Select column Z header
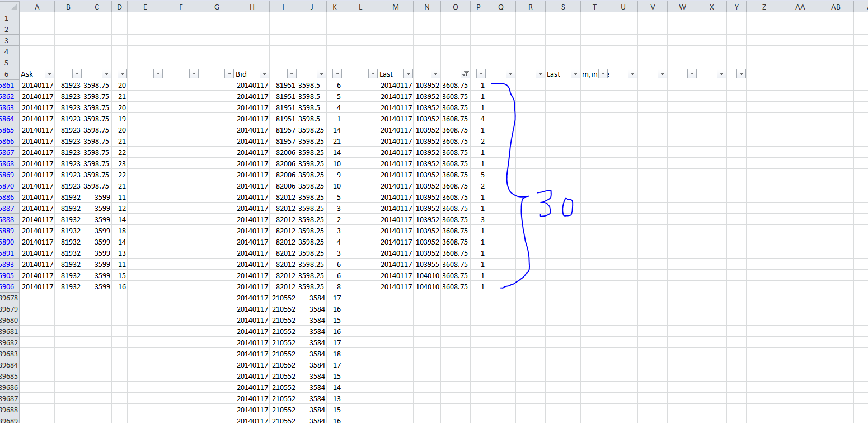The width and height of the screenshot is (868, 423). [764, 7]
